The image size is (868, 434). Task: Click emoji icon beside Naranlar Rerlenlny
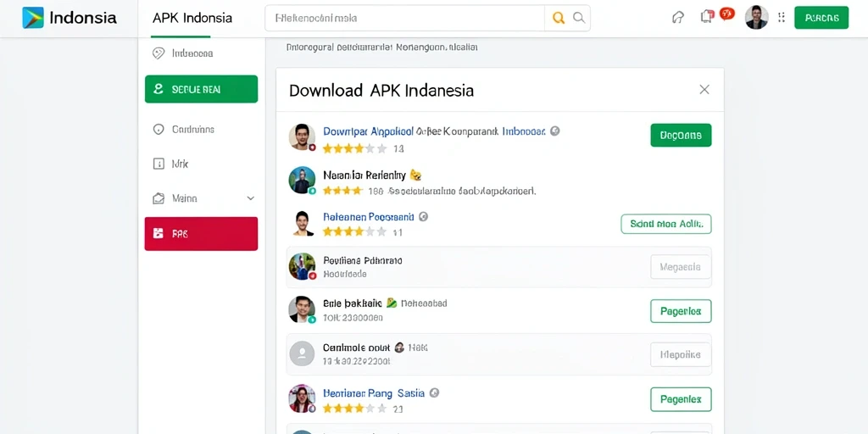pyautogui.click(x=415, y=175)
